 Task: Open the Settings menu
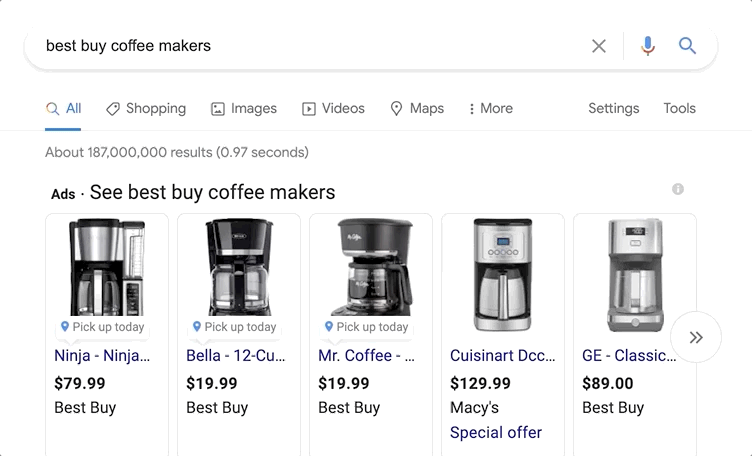613,108
